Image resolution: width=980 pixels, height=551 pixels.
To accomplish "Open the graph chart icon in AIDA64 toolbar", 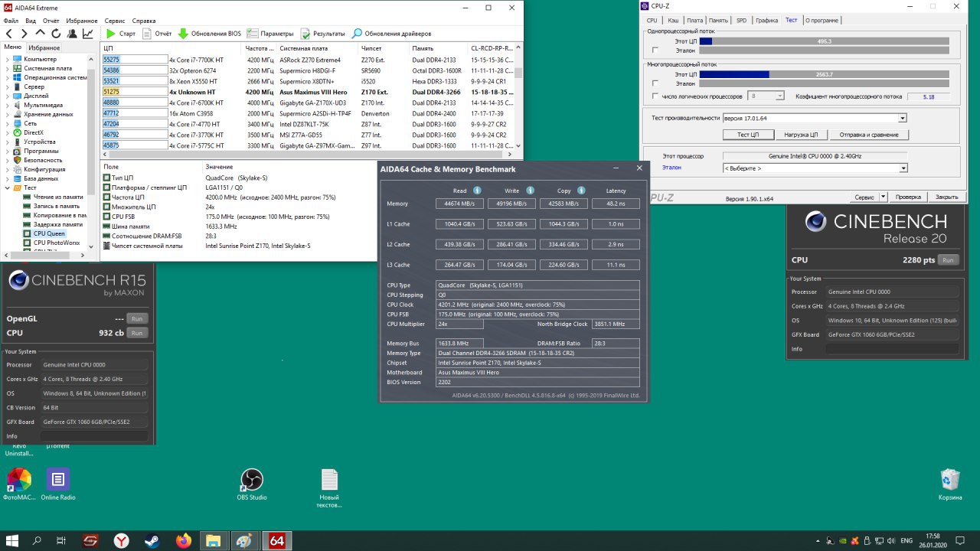I will tap(88, 34).
